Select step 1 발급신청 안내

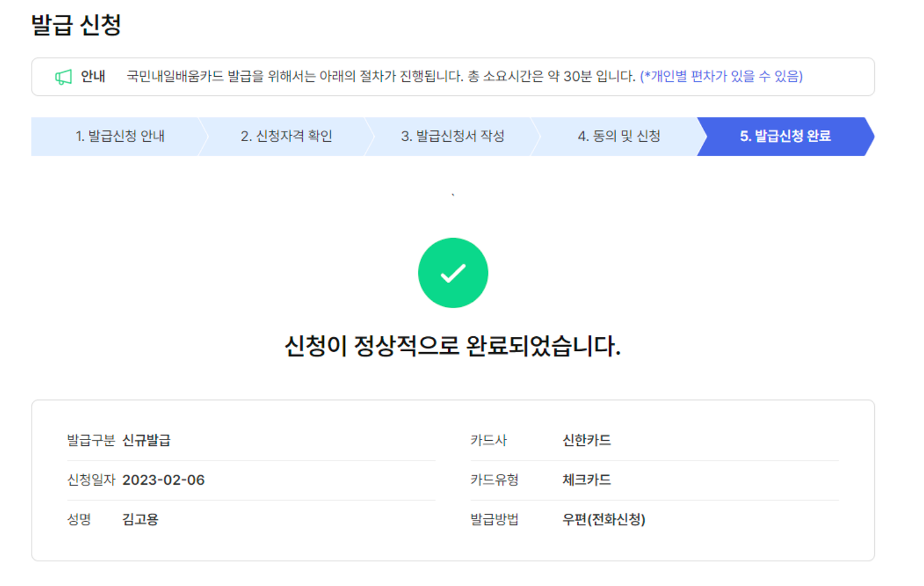click(120, 136)
